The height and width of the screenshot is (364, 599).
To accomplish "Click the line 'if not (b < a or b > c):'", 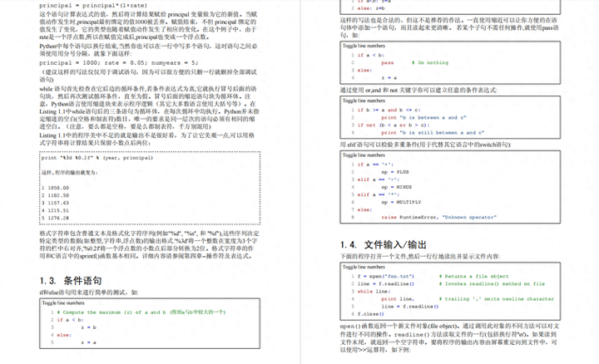I will click(x=394, y=125).
